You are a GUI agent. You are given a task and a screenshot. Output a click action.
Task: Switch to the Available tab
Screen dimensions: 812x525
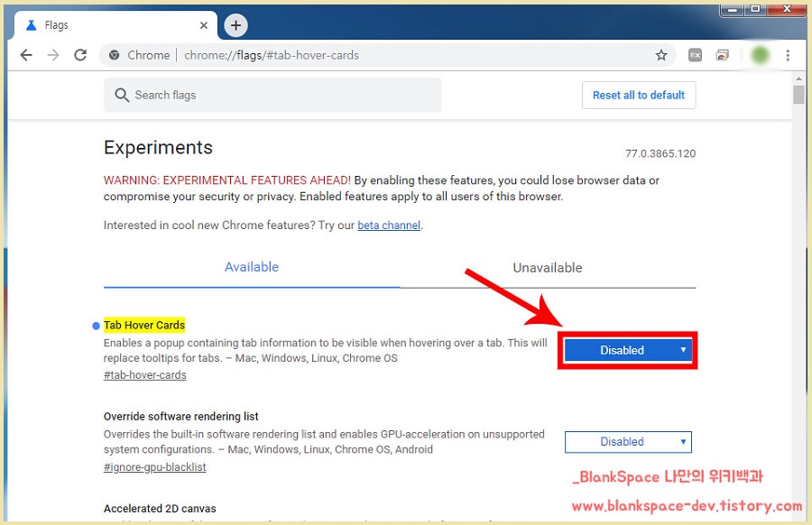[x=252, y=267]
